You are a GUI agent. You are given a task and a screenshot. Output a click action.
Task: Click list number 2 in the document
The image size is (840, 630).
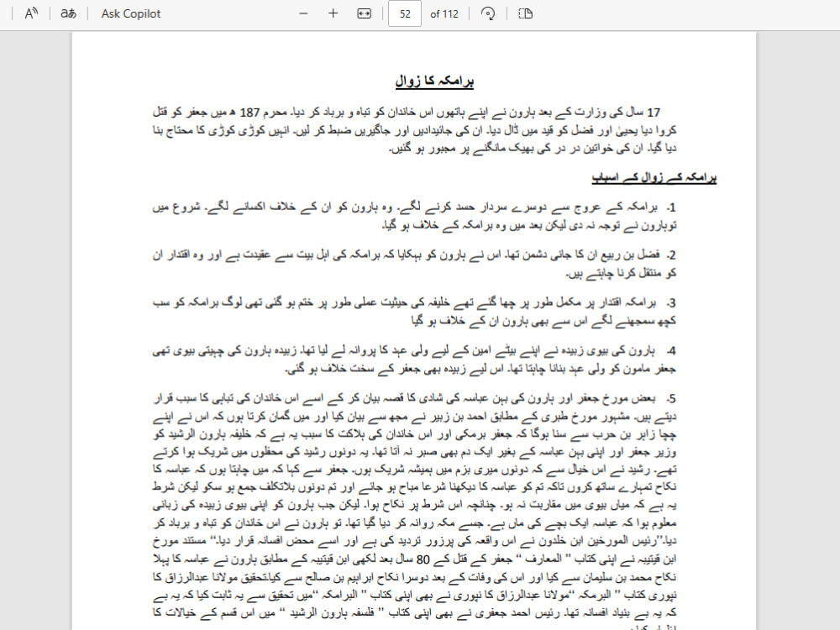671,255
